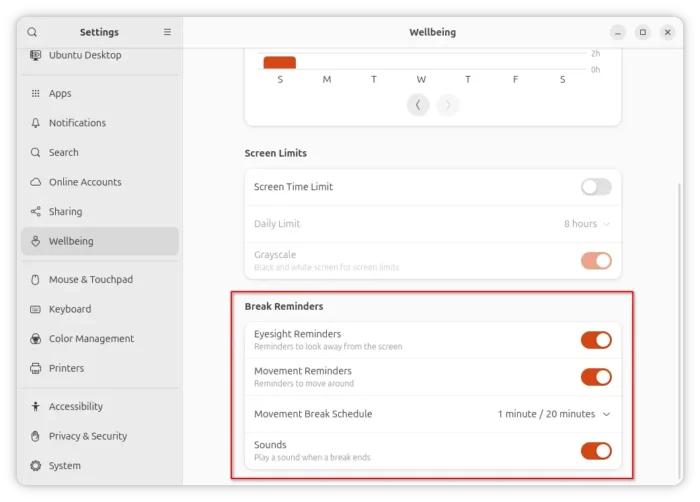Disable the Movement Reminders switch

tap(596, 377)
